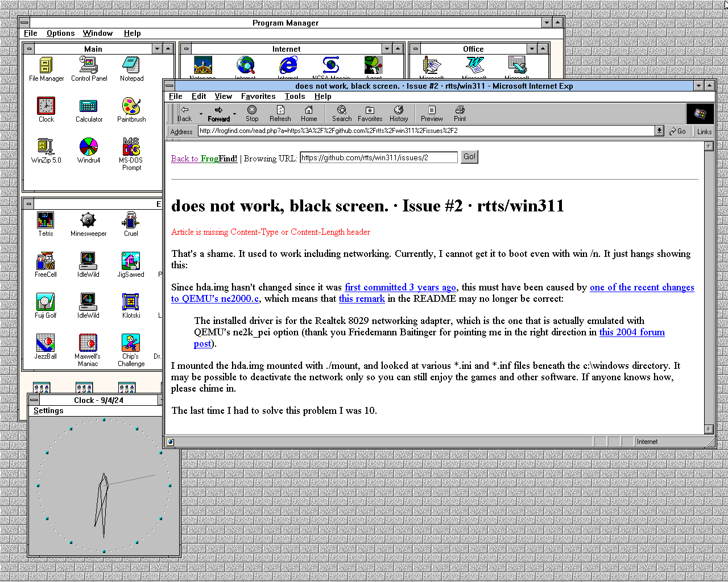Screen dimensions: 728x582
Task: Click the Browsing URL input field
Action: [378, 158]
